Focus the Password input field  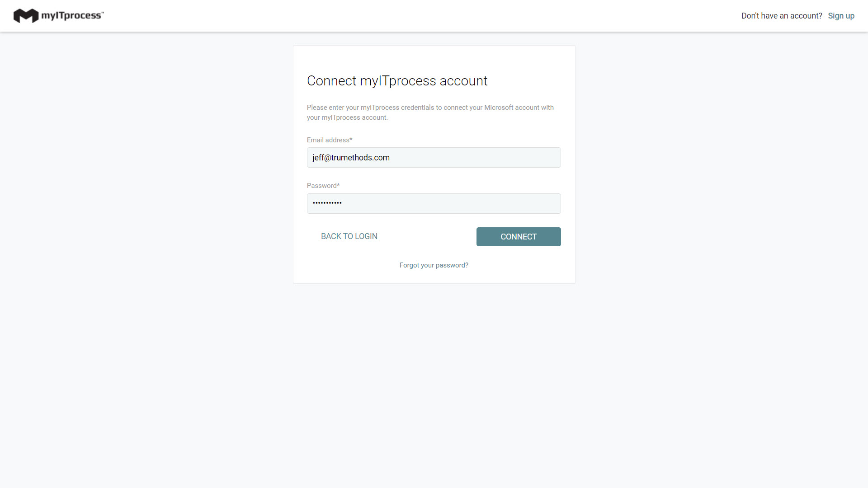(434, 203)
